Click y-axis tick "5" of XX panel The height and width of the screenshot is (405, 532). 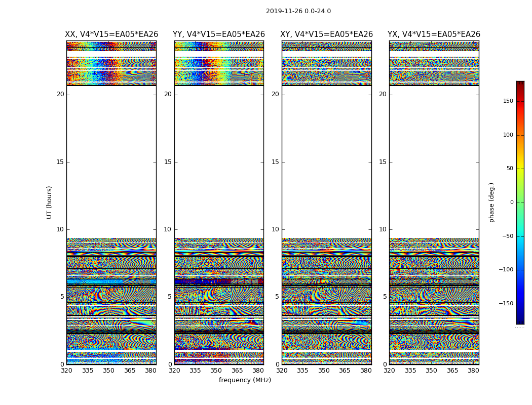[62, 297]
